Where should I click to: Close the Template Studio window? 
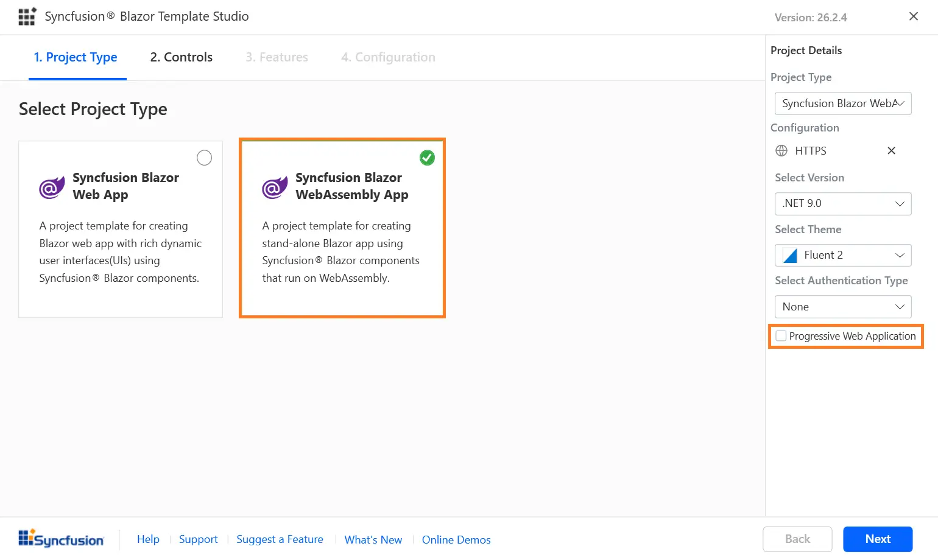tap(913, 16)
